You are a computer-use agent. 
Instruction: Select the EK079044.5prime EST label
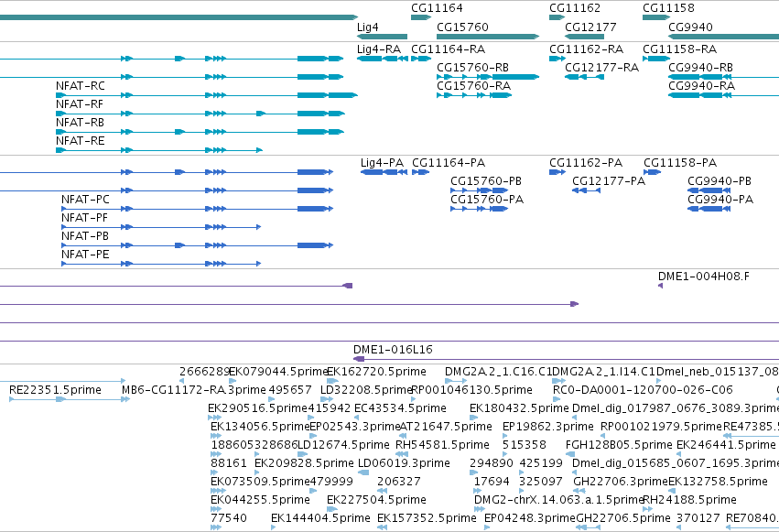pos(278,372)
